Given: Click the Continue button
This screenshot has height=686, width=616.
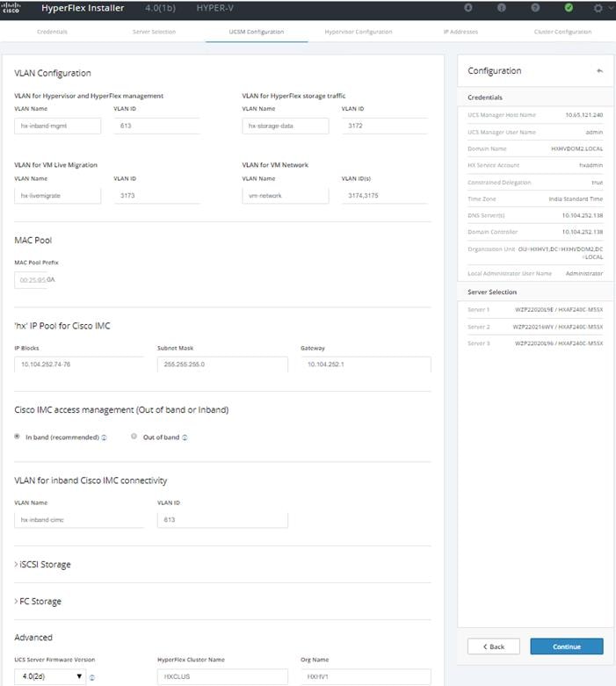Looking at the screenshot, I should click(567, 646).
